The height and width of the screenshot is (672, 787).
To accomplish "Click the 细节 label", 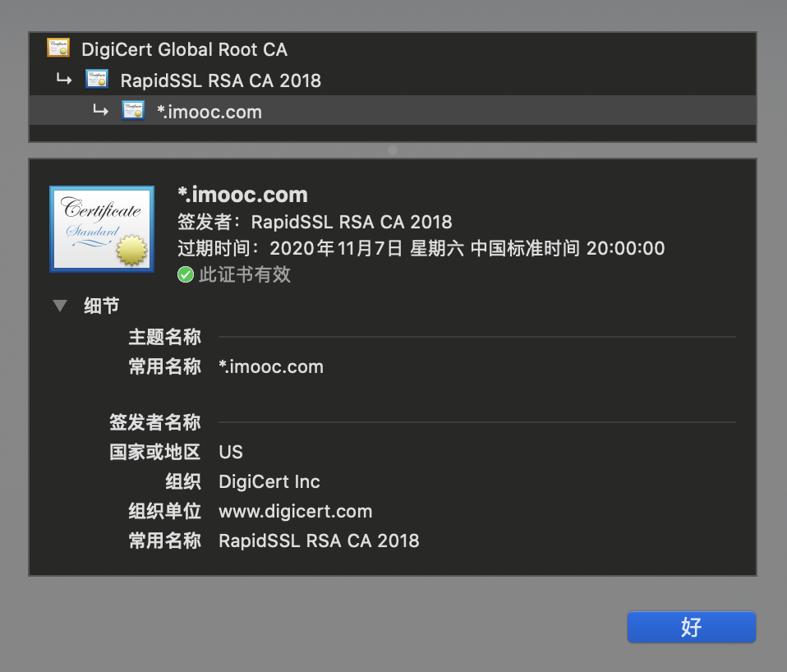I will [101, 306].
